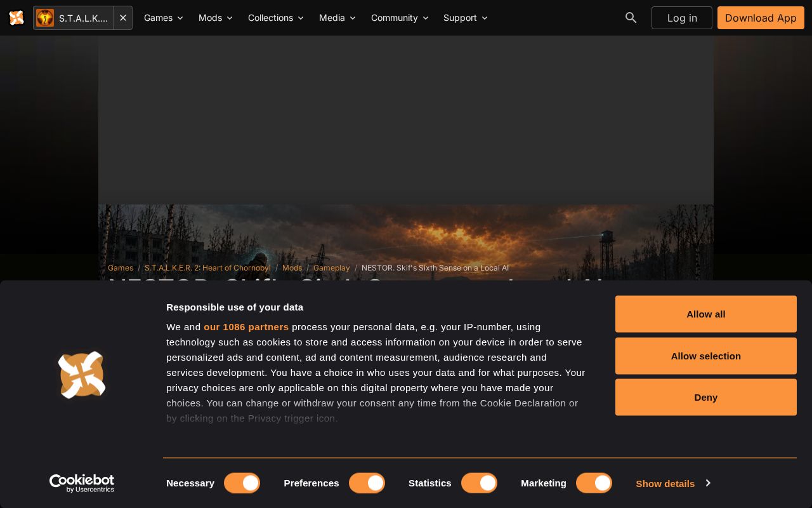Click the Download App button
812x508 pixels.
click(761, 18)
